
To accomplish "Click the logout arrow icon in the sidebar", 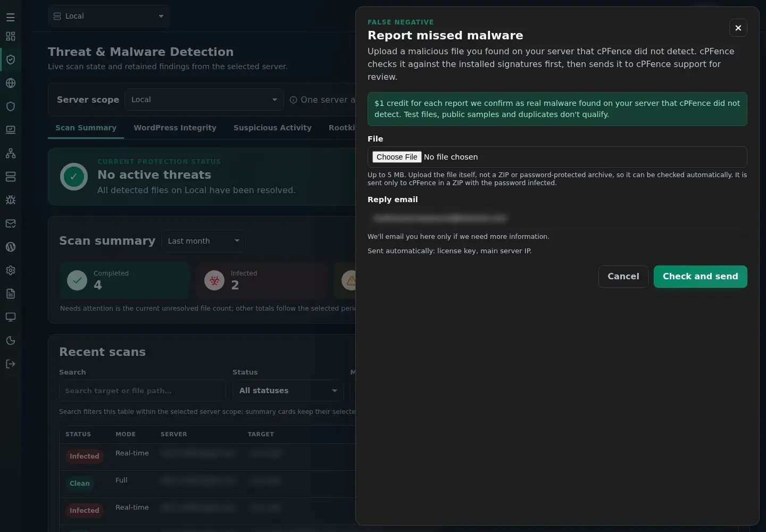I will click(x=11, y=364).
